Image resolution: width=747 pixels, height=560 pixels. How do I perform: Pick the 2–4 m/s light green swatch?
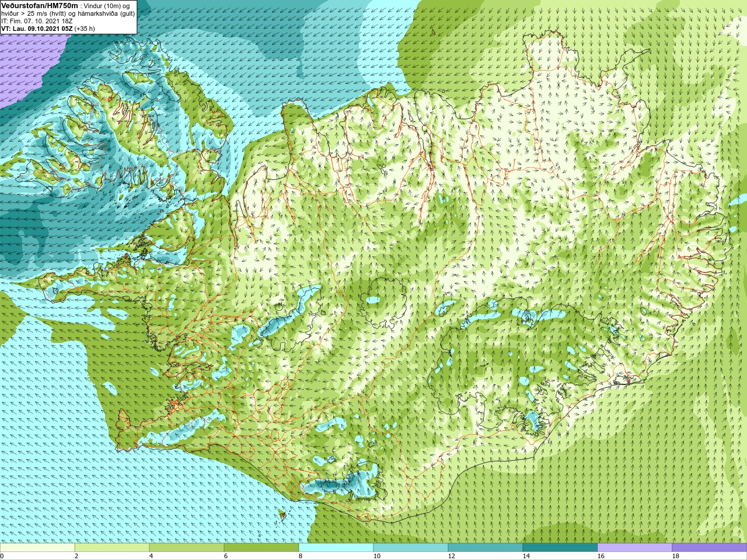coord(112,548)
